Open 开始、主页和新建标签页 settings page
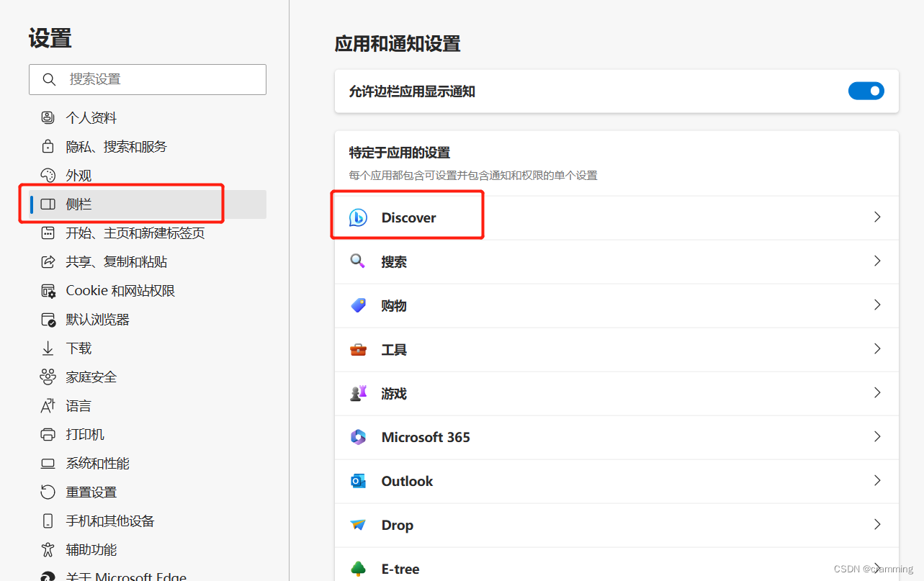924x581 pixels. 148,233
